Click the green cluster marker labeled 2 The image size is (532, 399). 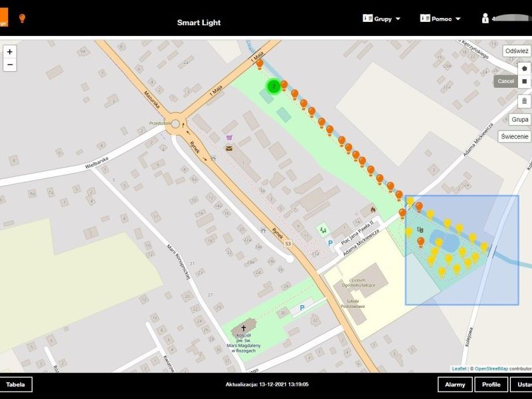(x=273, y=86)
